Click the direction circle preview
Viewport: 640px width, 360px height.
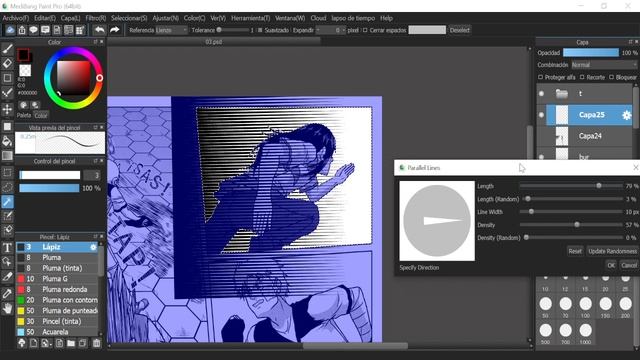click(x=437, y=221)
